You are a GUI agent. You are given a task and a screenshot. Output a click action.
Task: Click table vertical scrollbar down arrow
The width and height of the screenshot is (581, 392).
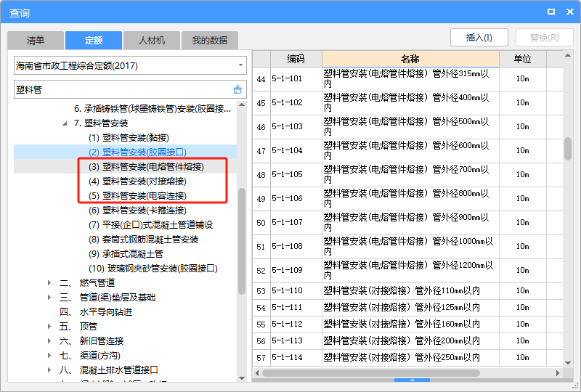(568, 363)
